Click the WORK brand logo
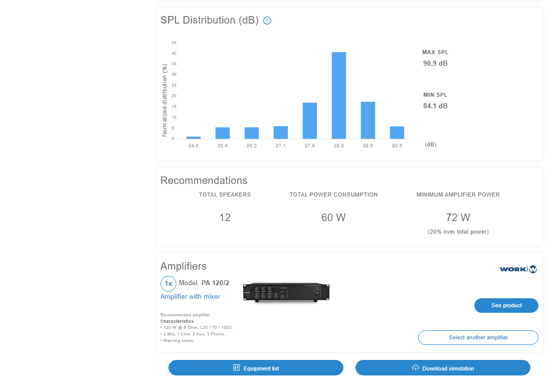The height and width of the screenshot is (392, 560). 518,269
